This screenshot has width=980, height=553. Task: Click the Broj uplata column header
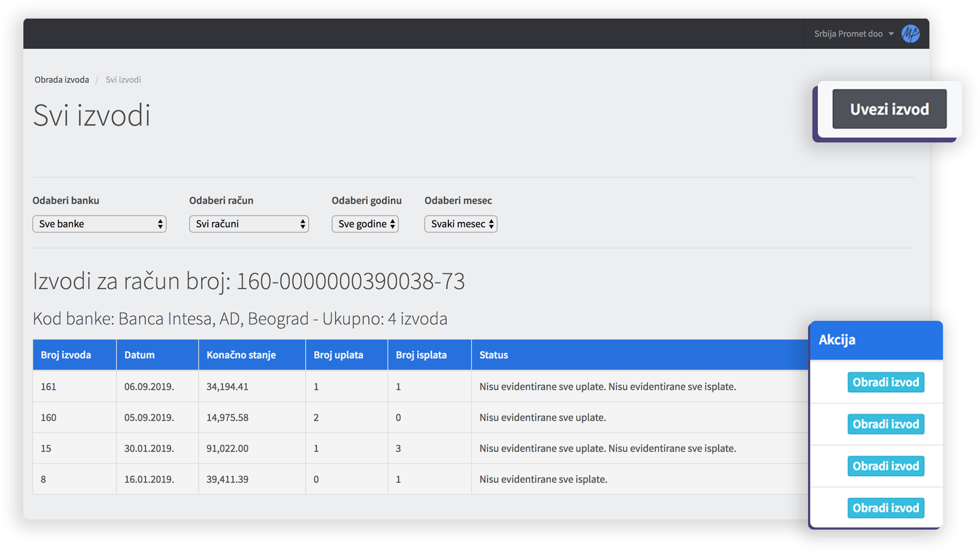338,355
